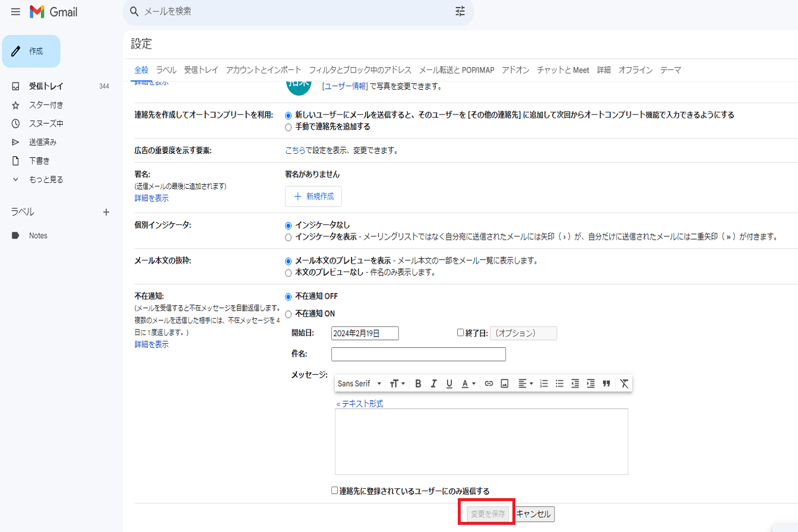
Task: Click the insert link icon
Action: pyautogui.click(x=489, y=384)
